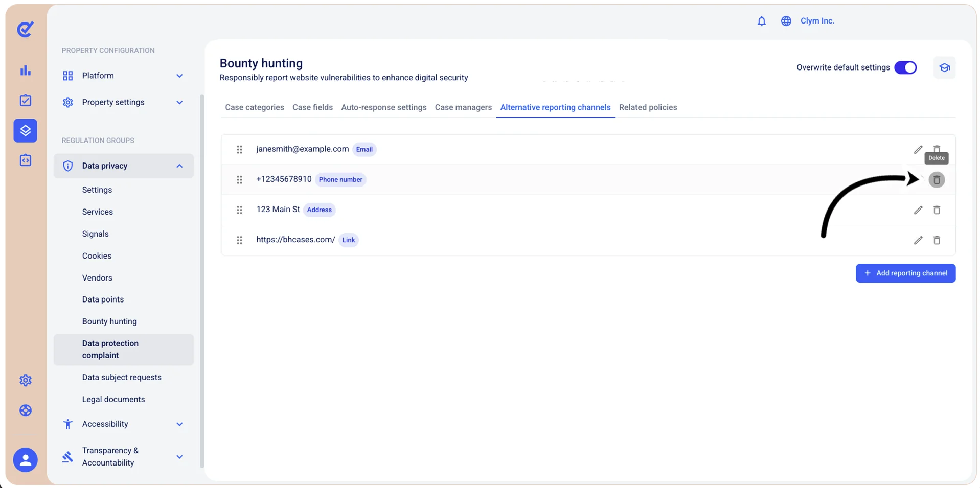Open the checklist tasks sidebar icon
The height and width of the screenshot is (488, 980).
[x=25, y=100]
